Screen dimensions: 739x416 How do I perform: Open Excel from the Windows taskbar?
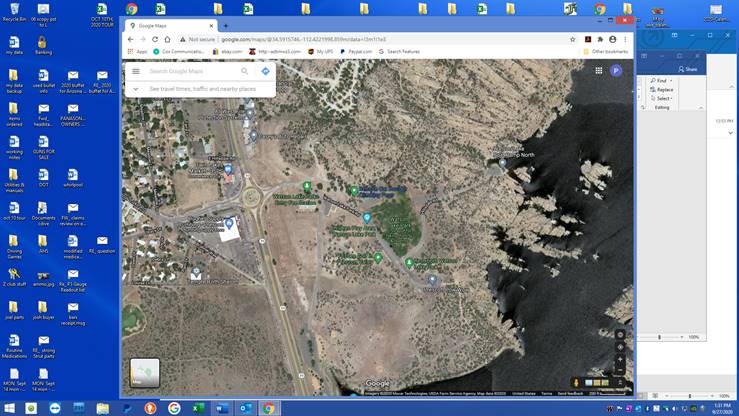[197, 408]
